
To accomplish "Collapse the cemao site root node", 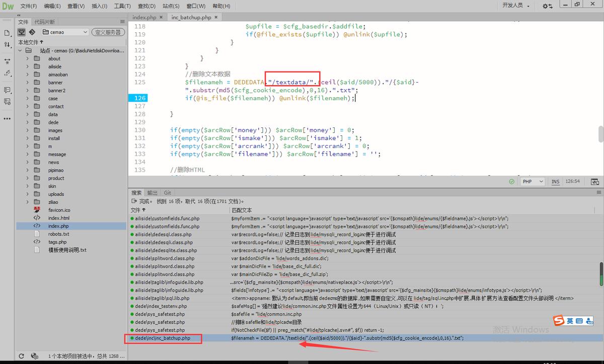I will [20, 50].
